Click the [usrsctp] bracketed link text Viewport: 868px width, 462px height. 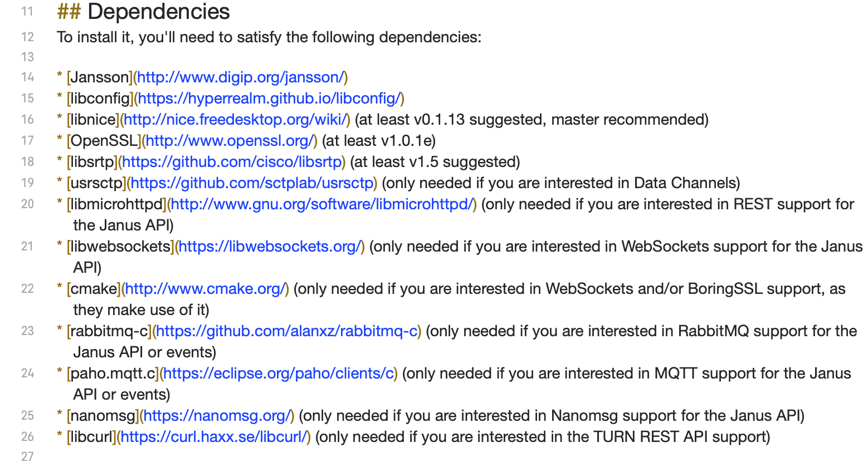click(96, 183)
